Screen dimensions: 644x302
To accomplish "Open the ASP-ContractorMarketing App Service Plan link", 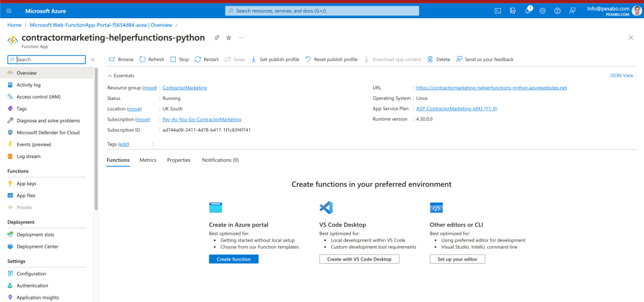I will pos(457,109).
